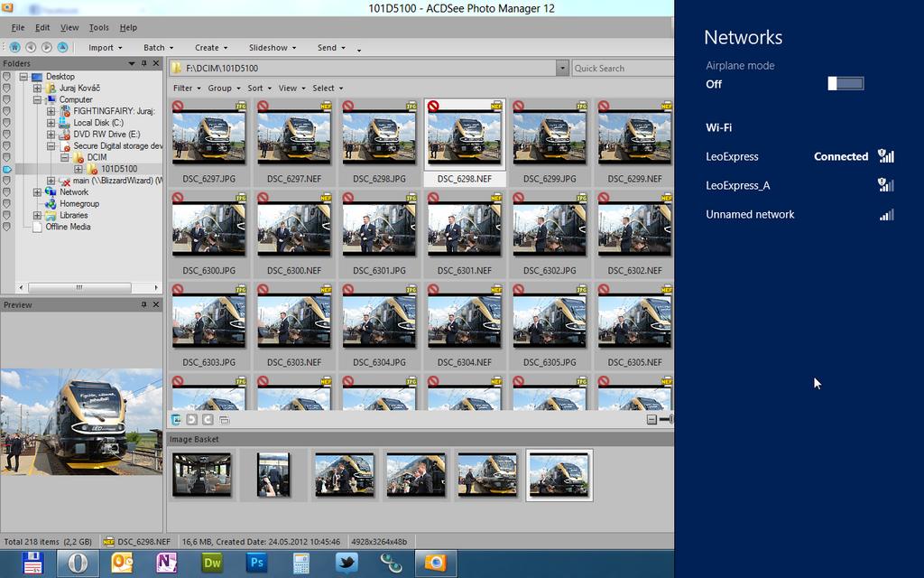The width and height of the screenshot is (924, 578).
Task: Click the folder icon in the path bar
Action: click(x=176, y=68)
